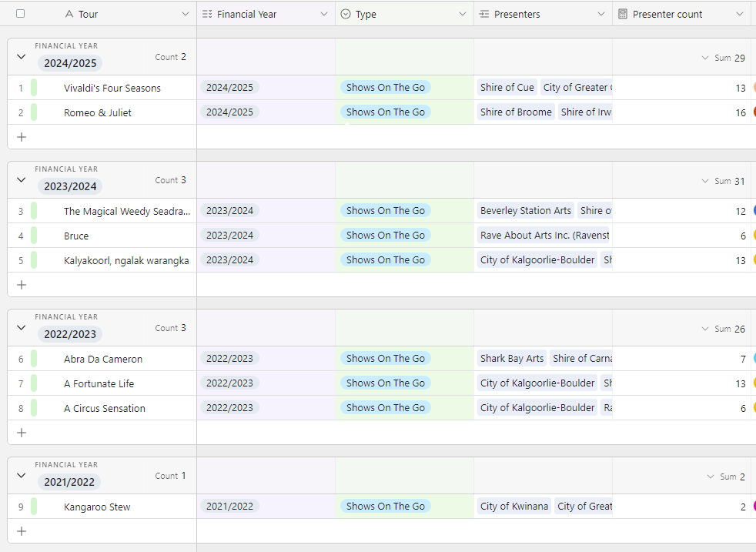Screen dimensions: 756x552
Task: Click the 2024/2025 tag in Romeo & Juliet row
Action: pos(229,112)
